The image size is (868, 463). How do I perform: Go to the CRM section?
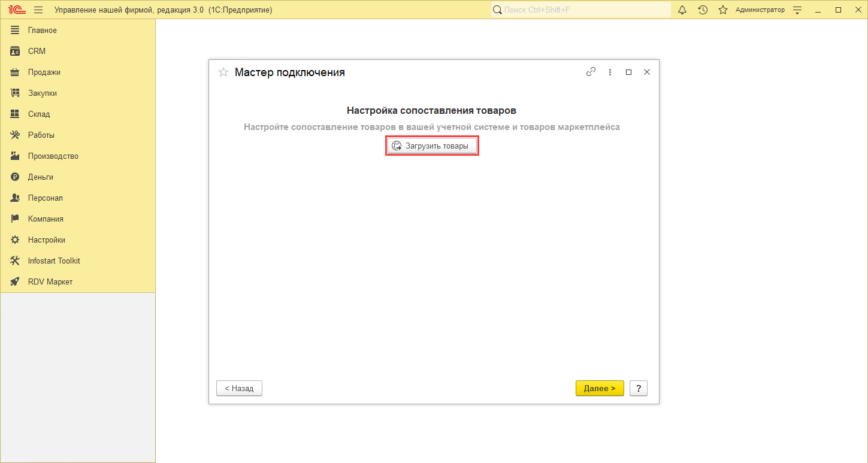[78, 52]
